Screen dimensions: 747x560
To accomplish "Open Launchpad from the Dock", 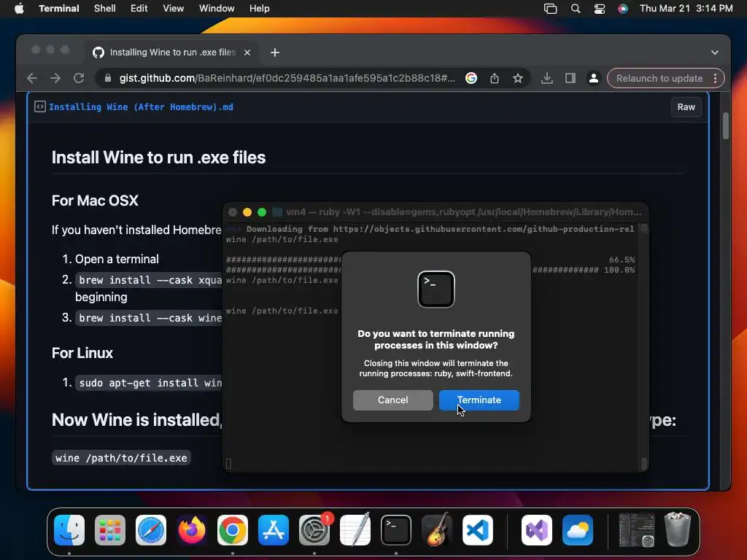I will coord(110,530).
